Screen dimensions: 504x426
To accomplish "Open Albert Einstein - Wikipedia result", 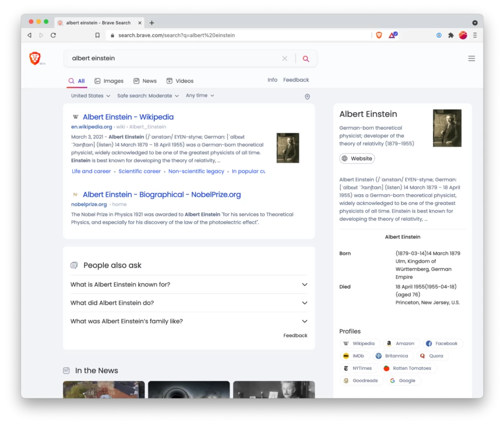I will tap(128, 117).
